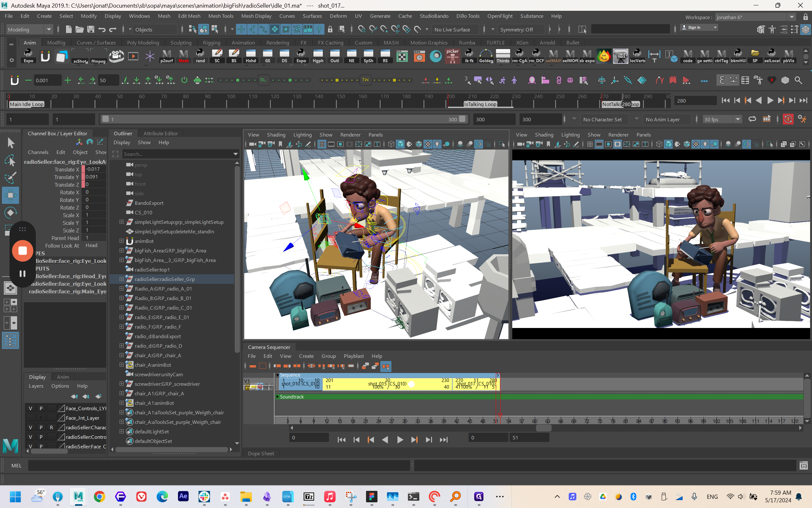Click the Translate X value field
Image resolution: width=812 pixels, height=508 pixels.
[95, 169]
